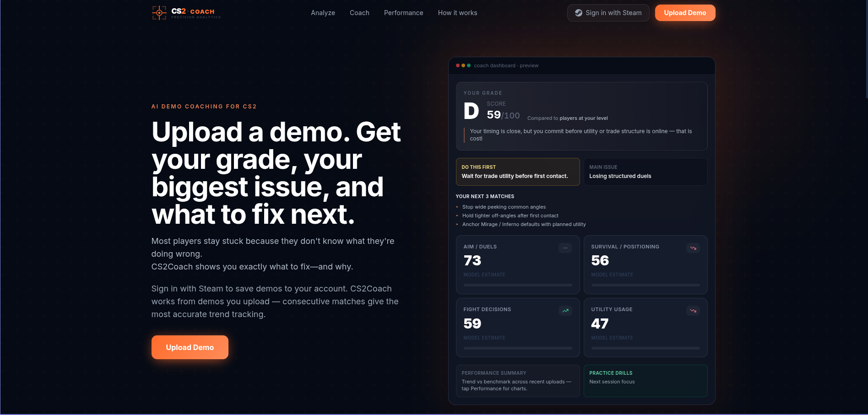868x415 pixels.
Task: Click the upward trend icon on Fight Decisions card
Action: 565,311
